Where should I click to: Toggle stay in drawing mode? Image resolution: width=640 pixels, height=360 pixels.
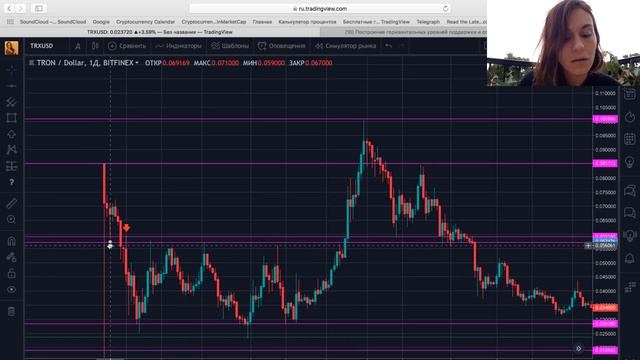pyautogui.click(x=11, y=257)
